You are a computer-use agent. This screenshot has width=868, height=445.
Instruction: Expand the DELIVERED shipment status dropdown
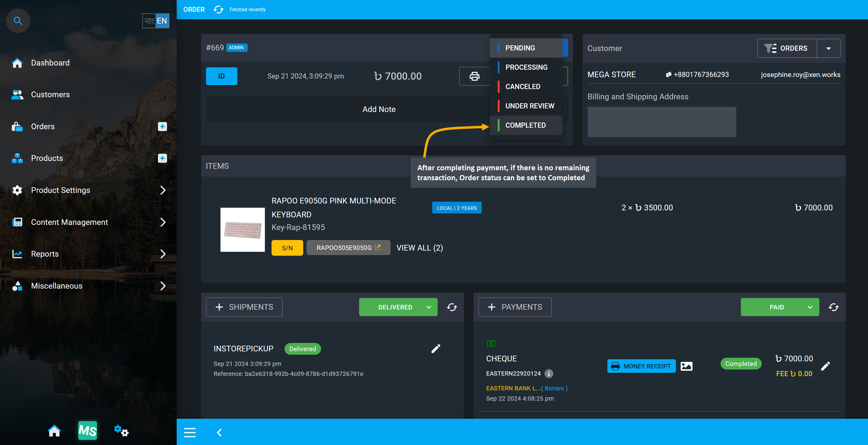(x=429, y=306)
